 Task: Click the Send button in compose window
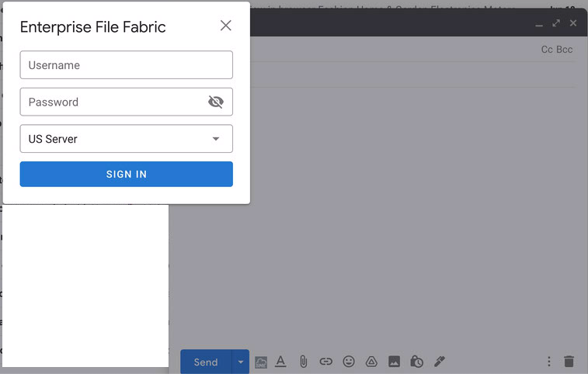[206, 362]
